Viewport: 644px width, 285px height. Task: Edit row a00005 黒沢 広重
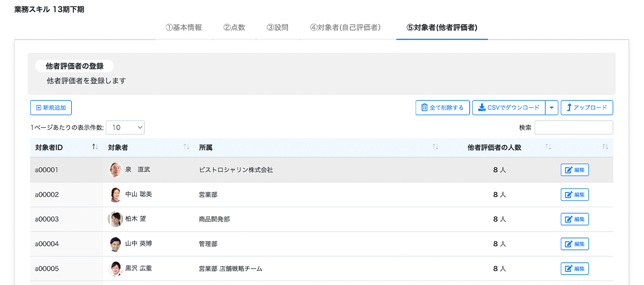[575, 269]
